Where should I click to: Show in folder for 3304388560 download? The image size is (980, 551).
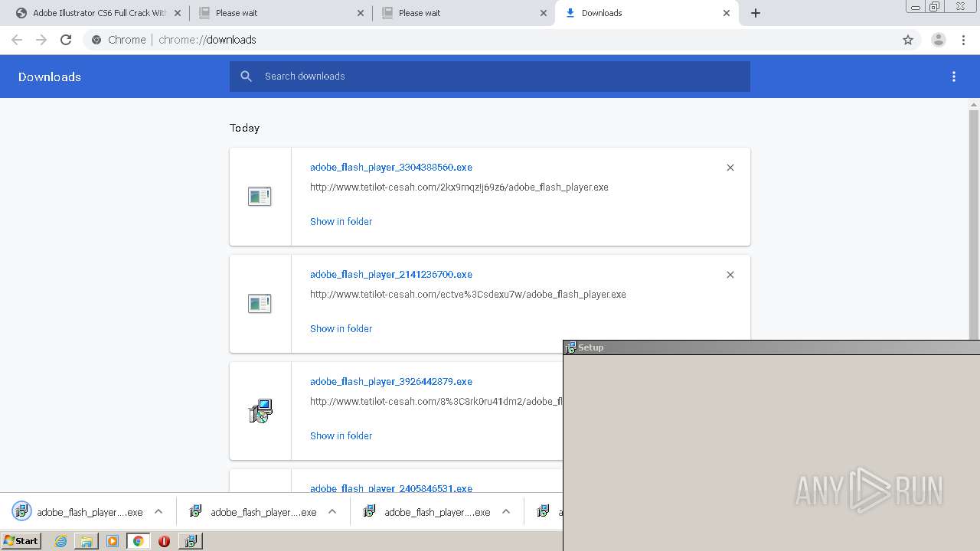(341, 221)
